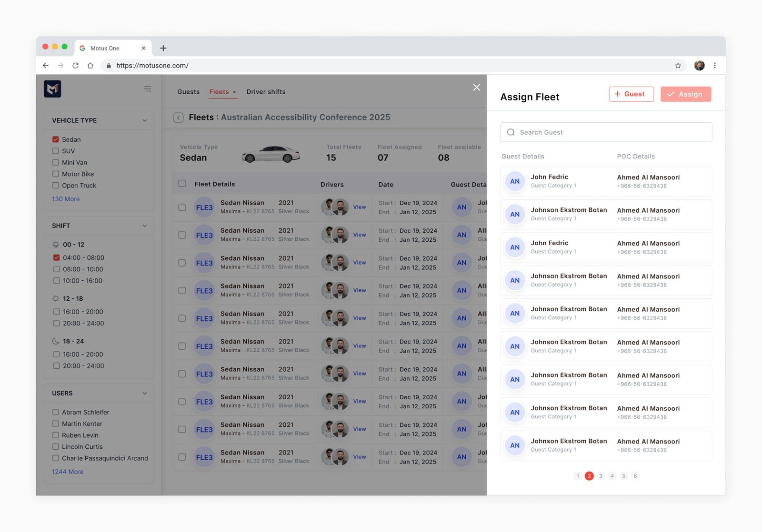Click AN avatar of first John Fedric guest
The width and height of the screenshot is (762, 532).
pos(515,181)
